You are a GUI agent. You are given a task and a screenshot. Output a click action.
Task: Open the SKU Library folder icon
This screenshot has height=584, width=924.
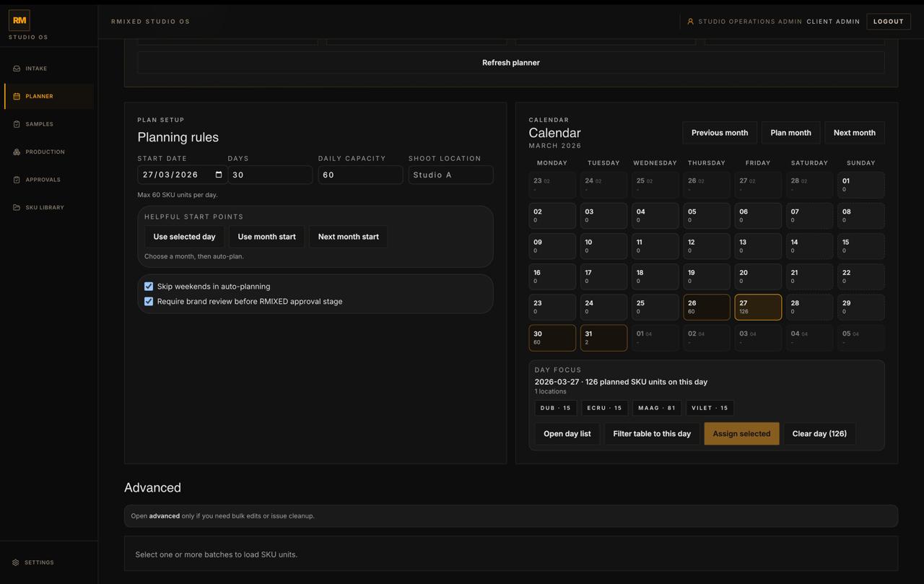pyautogui.click(x=16, y=207)
